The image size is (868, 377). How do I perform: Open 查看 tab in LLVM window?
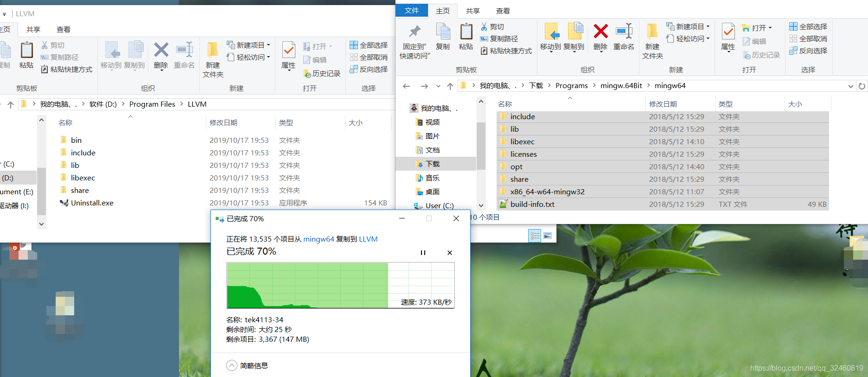tap(64, 29)
